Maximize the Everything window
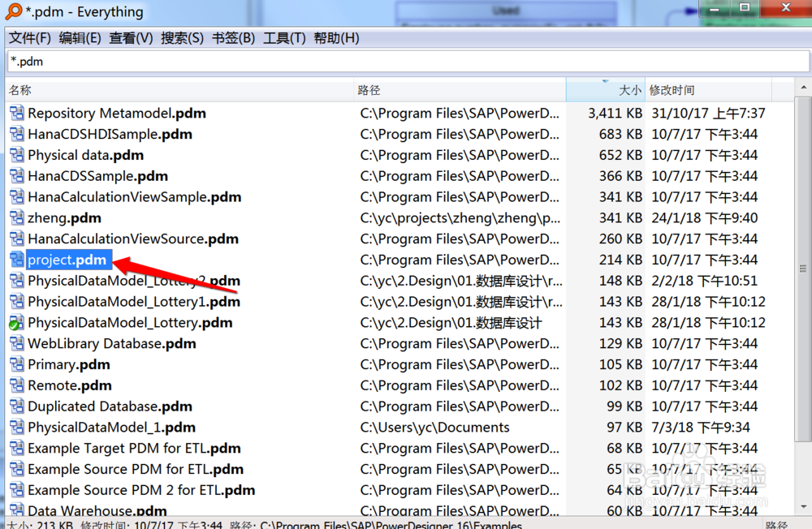The image size is (812, 529). click(x=745, y=8)
